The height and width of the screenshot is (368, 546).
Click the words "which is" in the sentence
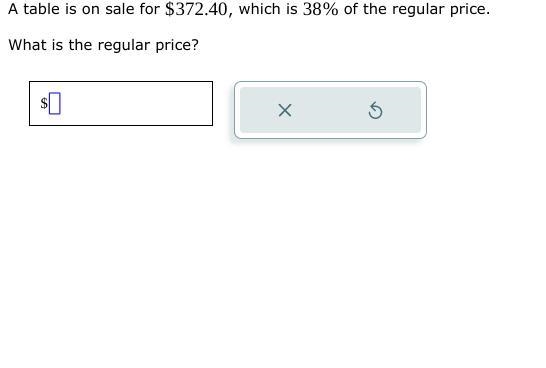268,9
